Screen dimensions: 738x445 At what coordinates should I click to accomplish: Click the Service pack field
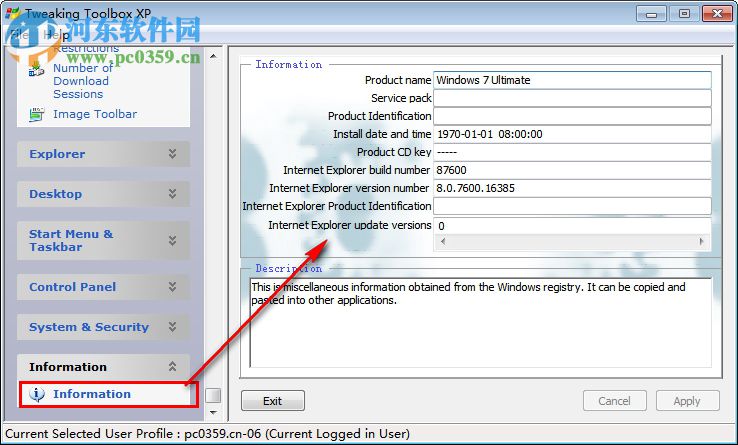point(572,98)
